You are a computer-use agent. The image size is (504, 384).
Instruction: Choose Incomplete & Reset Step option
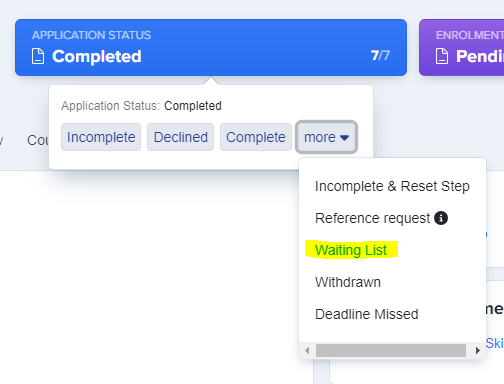click(x=392, y=186)
